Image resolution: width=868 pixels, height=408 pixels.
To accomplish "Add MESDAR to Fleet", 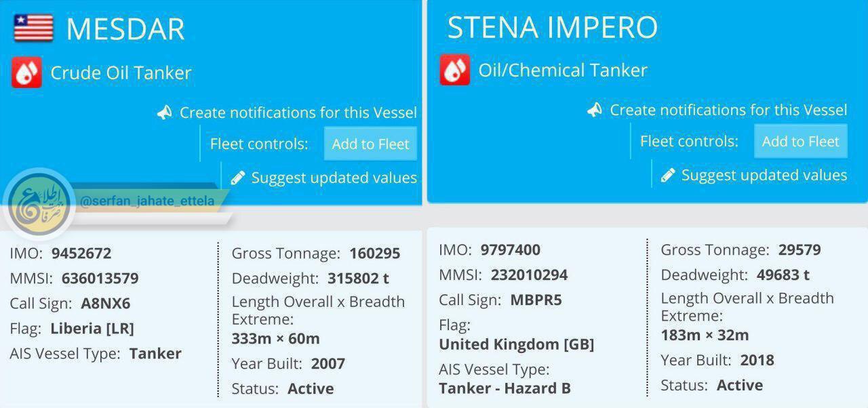I will 370,144.
